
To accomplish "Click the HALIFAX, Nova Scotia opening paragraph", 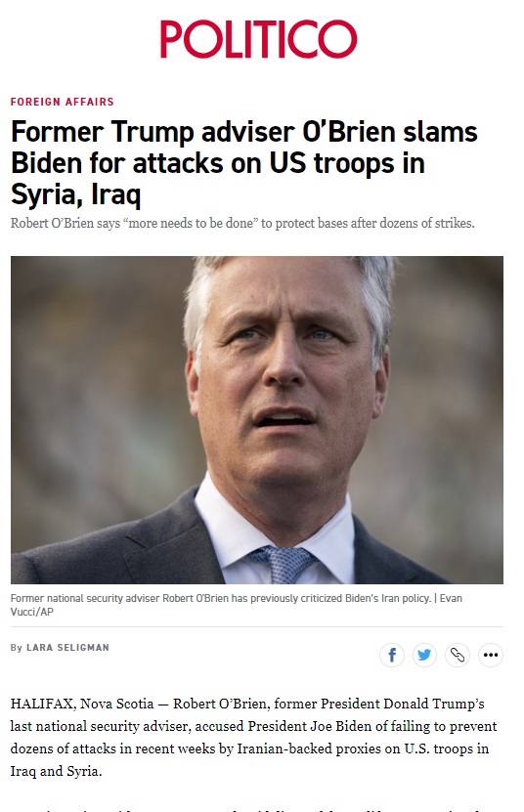I will [x=253, y=738].
